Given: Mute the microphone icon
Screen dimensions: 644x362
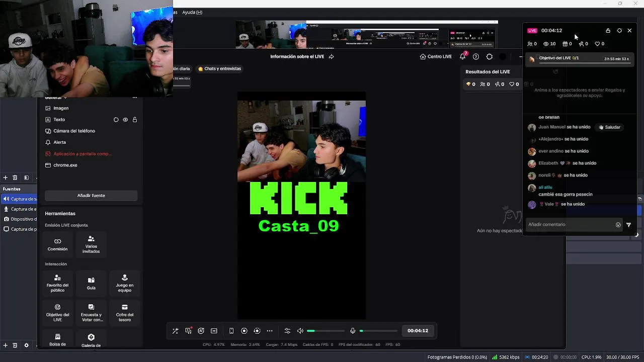Looking at the screenshot, I should pyautogui.click(x=353, y=331).
